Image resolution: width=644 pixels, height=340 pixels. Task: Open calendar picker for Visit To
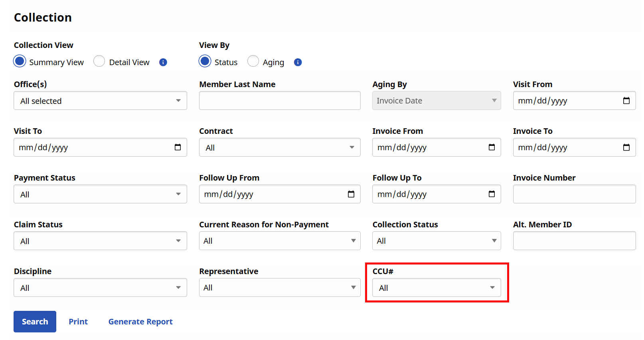(178, 147)
